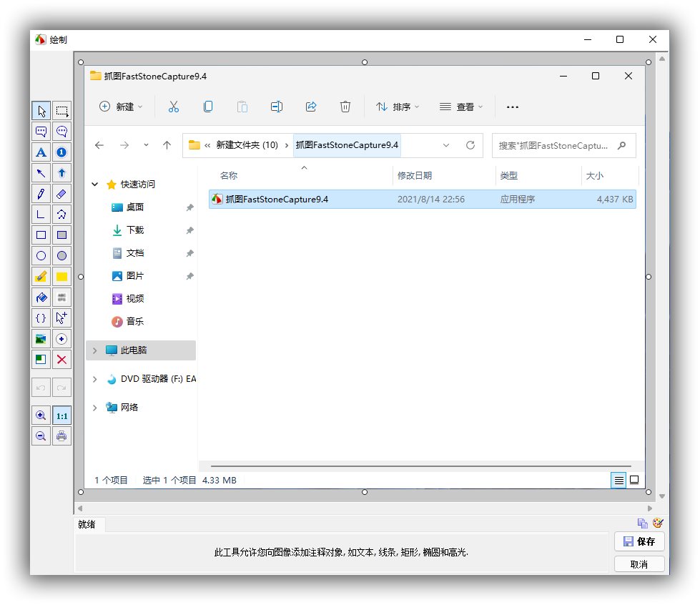Choose the filled ellipse tool
700x605 pixels.
(x=61, y=256)
